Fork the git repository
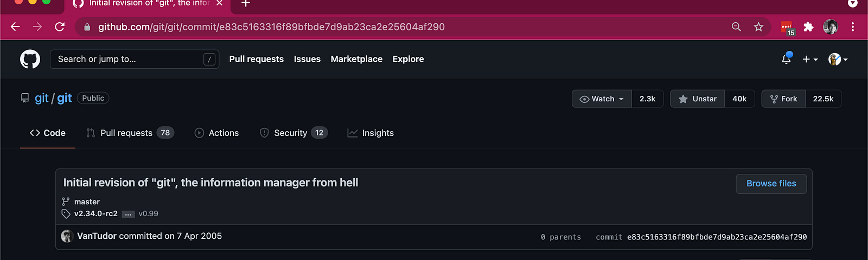The image size is (868, 260). (x=783, y=99)
